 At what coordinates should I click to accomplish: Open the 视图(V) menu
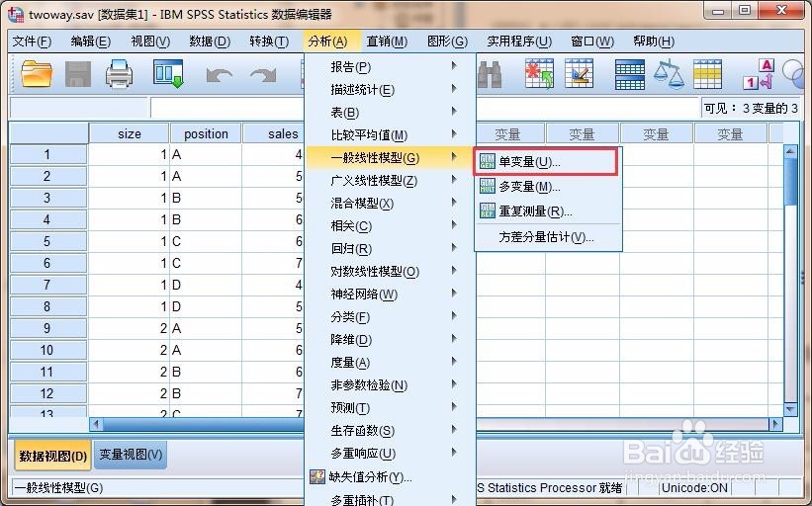(150, 42)
